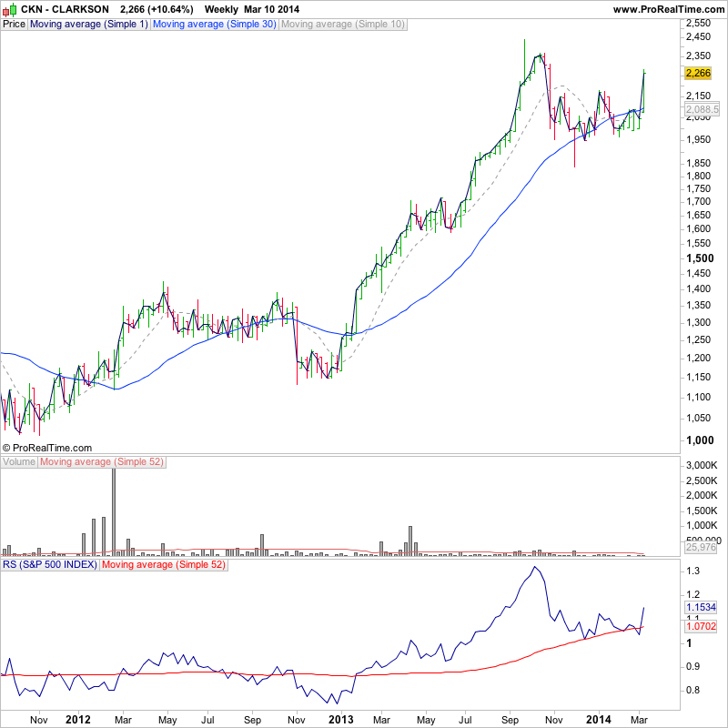This screenshot has width=728, height=728.
Task: Click the 3,000K volume axis label
Action: (702, 465)
